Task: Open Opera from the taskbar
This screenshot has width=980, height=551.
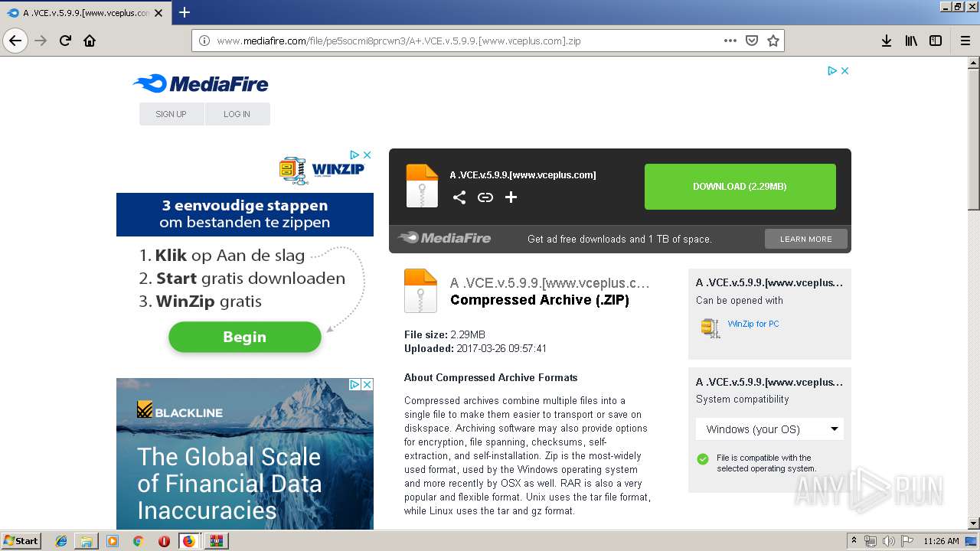Action: tap(164, 541)
